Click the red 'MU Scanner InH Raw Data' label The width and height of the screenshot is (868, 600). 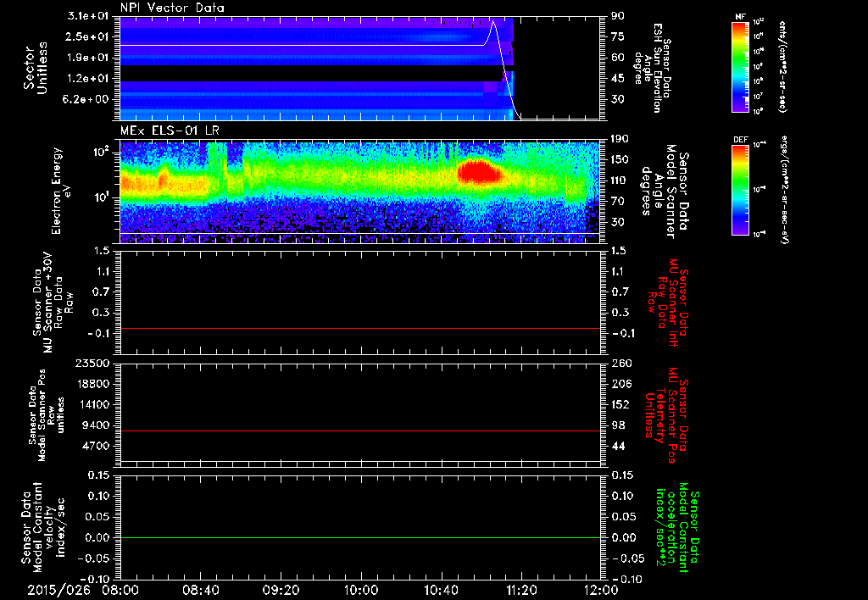click(669, 302)
